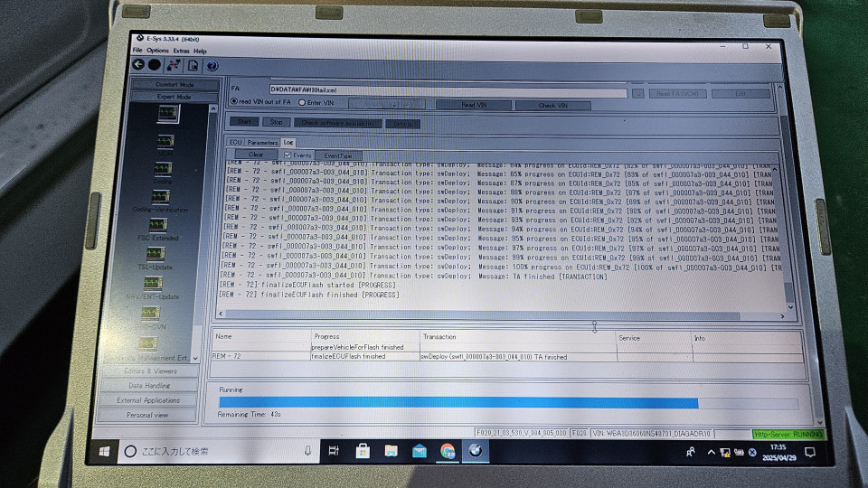This screenshot has width=868, height=488.
Task: Click the sidebar scroll up arrow
Action: pos(213,109)
